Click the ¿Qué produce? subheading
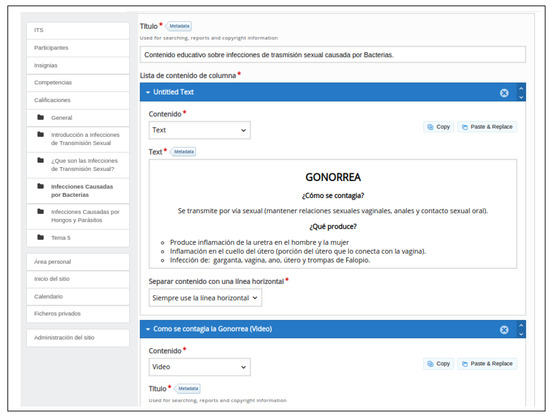Viewport: 550px width, 419px height. pyautogui.click(x=333, y=227)
